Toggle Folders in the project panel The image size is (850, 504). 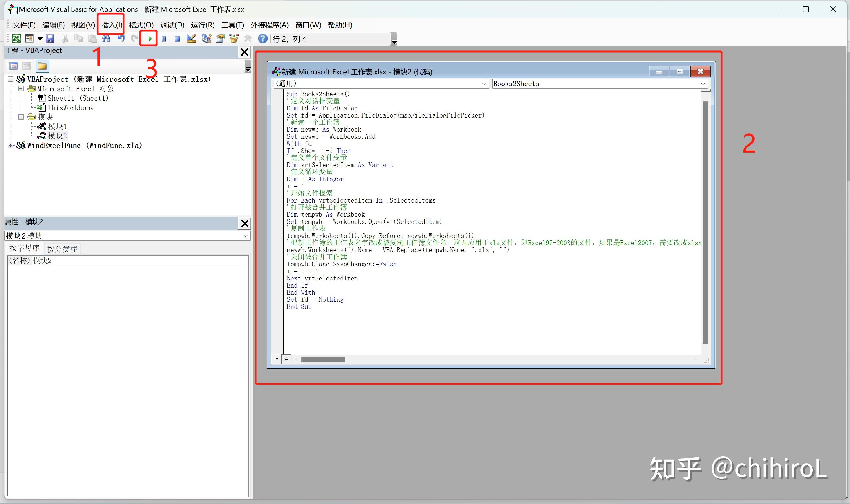click(x=42, y=66)
